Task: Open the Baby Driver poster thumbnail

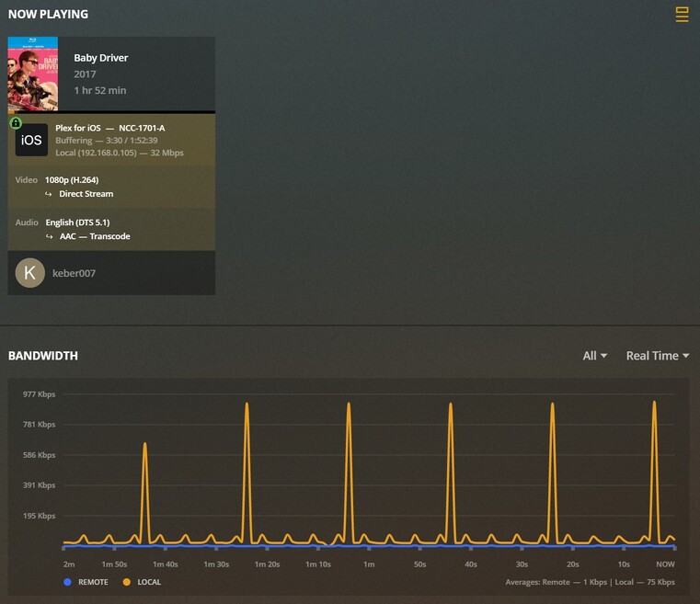Action: tap(33, 74)
